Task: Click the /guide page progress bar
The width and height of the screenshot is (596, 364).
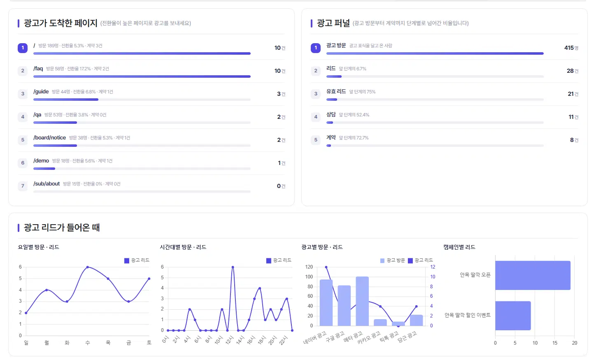Action: click(142, 100)
